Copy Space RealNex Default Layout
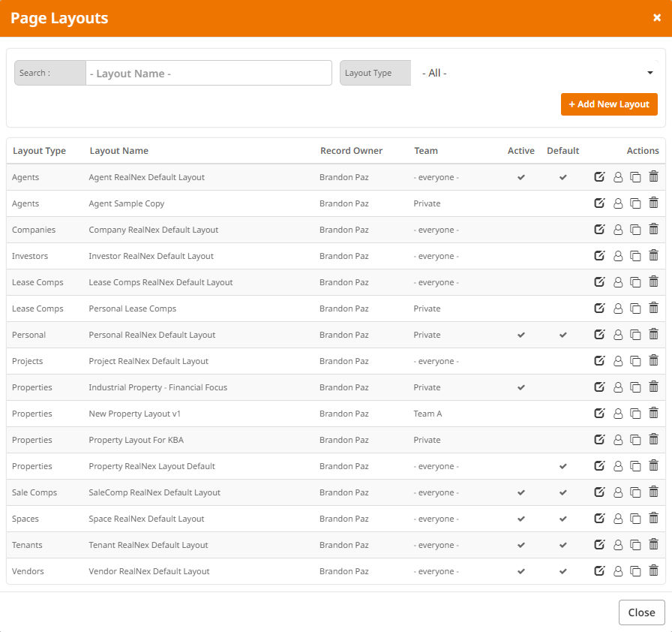 pyautogui.click(x=635, y=519)
